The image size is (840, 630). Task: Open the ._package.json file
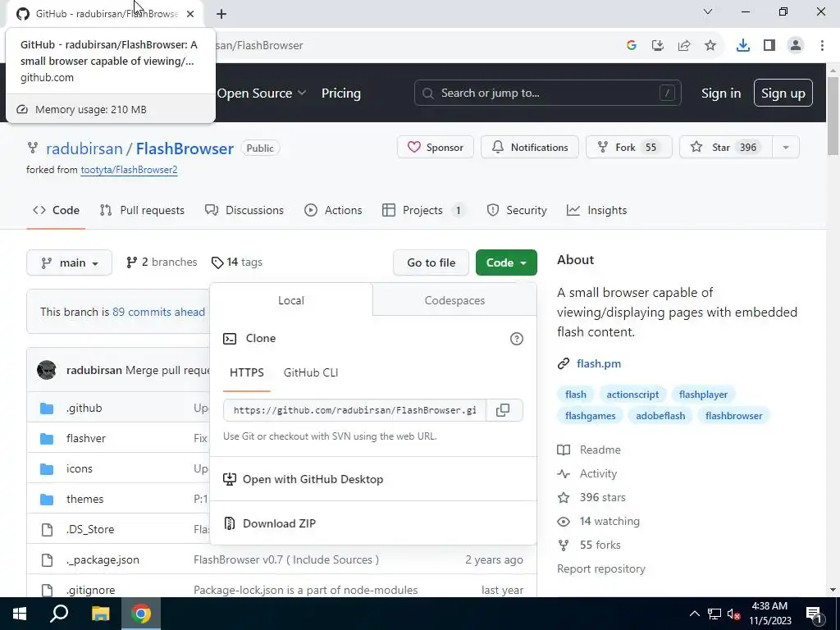click(103, 559)
